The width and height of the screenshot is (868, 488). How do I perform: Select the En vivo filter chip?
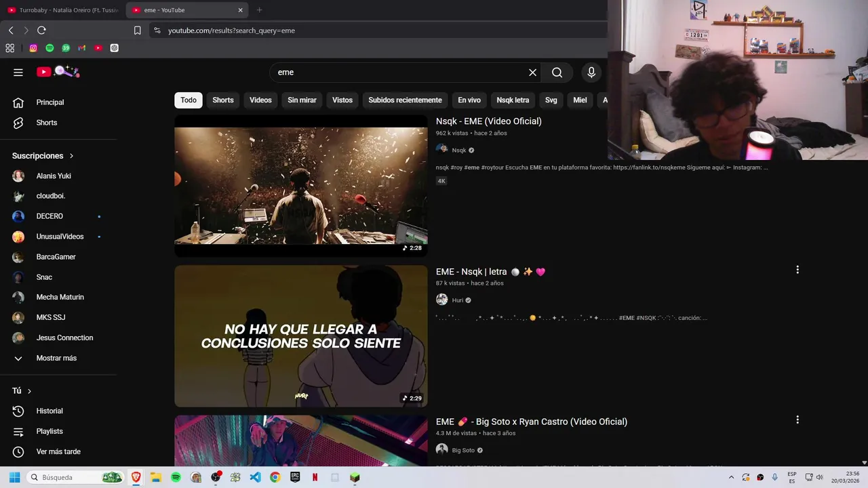coord(469,100)
